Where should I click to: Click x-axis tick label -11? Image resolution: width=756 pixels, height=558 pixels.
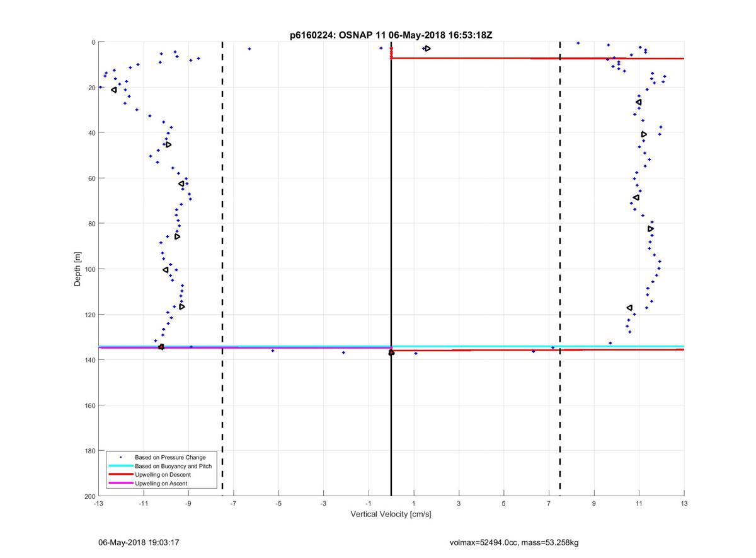coord(143,504)
